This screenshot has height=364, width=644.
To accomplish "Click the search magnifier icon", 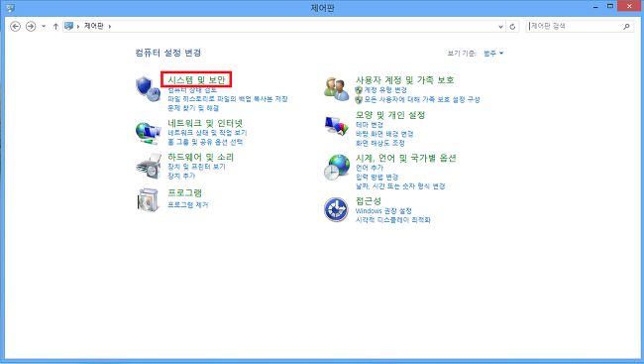I will [x=626, y=27].
